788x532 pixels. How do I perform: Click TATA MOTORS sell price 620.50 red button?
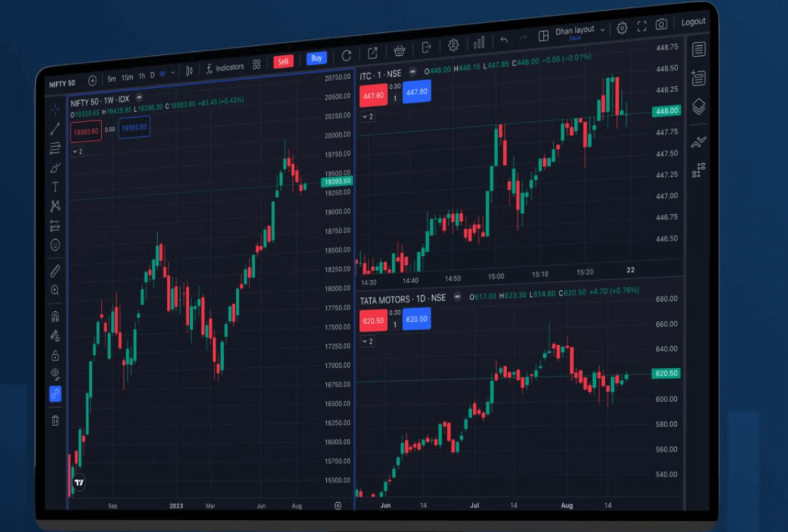coord(373,321)
